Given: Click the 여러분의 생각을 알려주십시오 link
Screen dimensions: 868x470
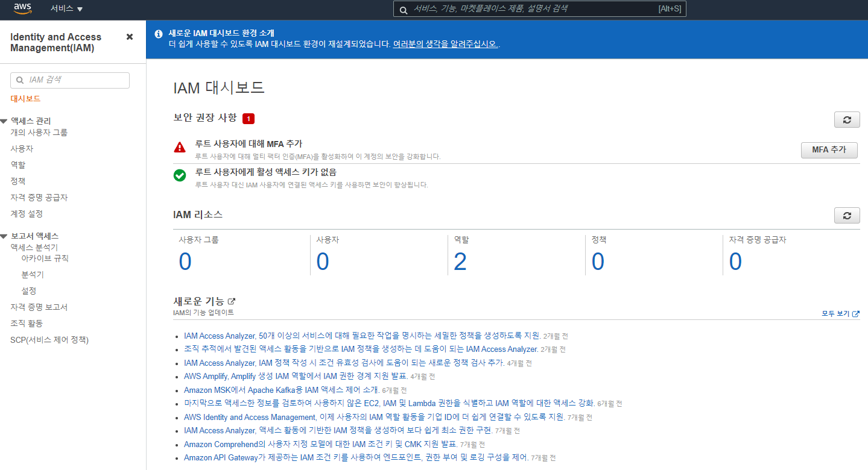Looking at the screenshot, I should pos(445,44).
